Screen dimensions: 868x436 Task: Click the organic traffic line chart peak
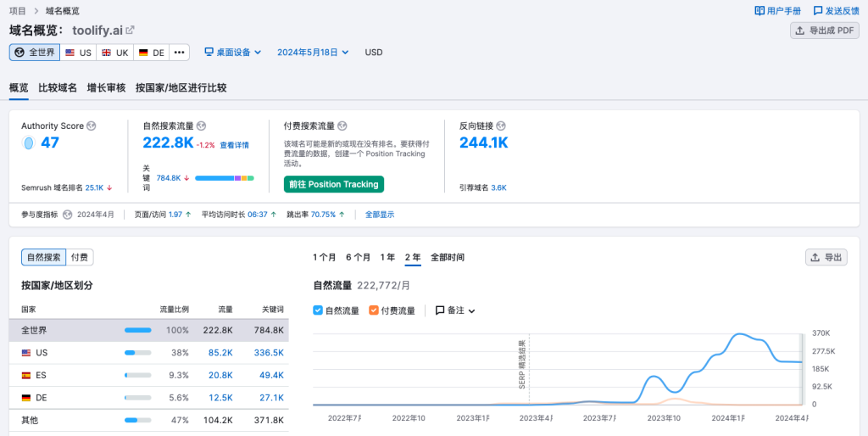click(739, 334)
